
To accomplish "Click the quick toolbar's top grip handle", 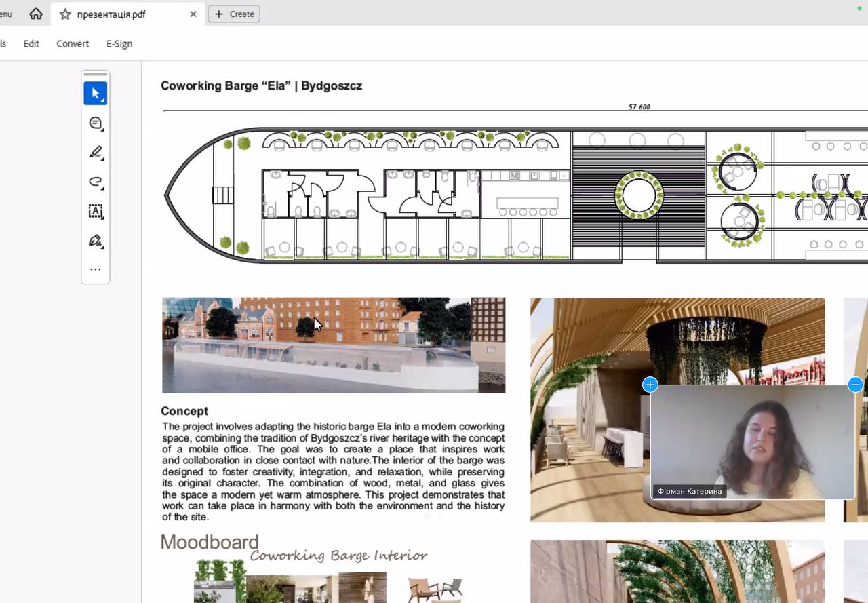I will [96, 74].
